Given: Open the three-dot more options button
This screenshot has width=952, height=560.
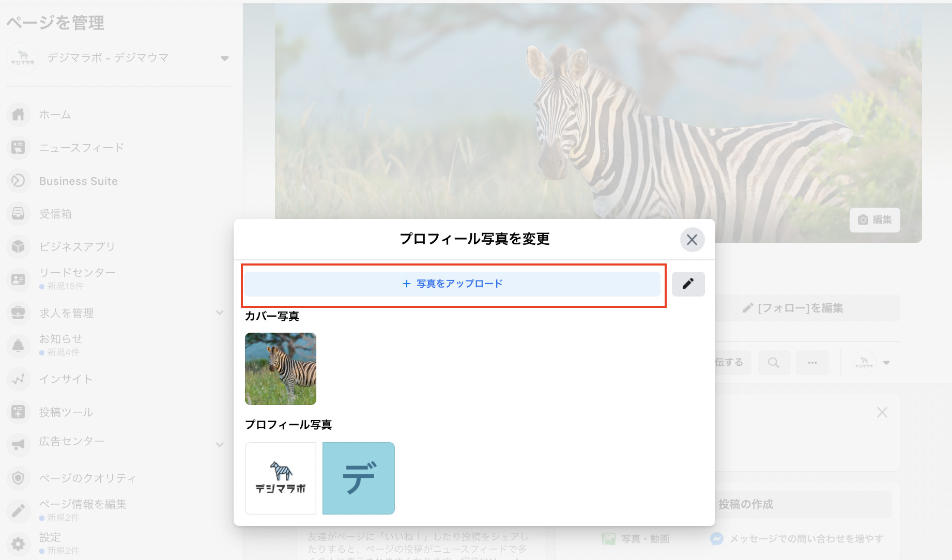Looking at the screenshot, I should [812, 363].
